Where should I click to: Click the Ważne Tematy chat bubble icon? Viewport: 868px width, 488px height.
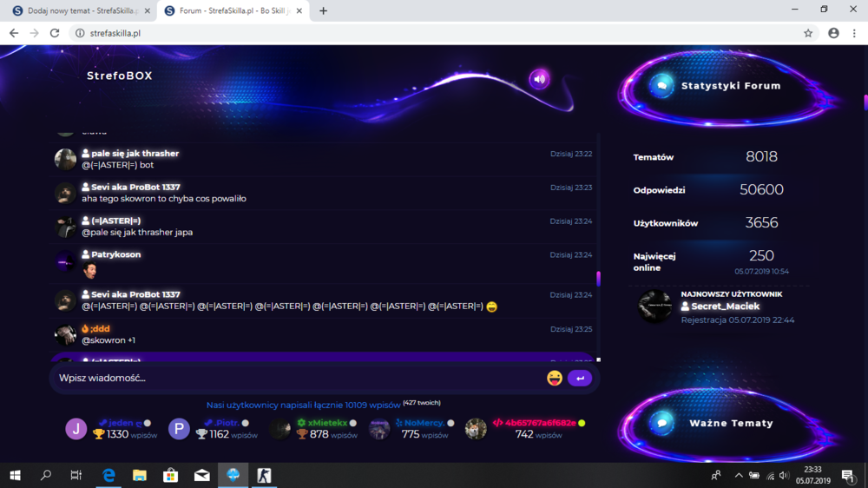[661, 423]
